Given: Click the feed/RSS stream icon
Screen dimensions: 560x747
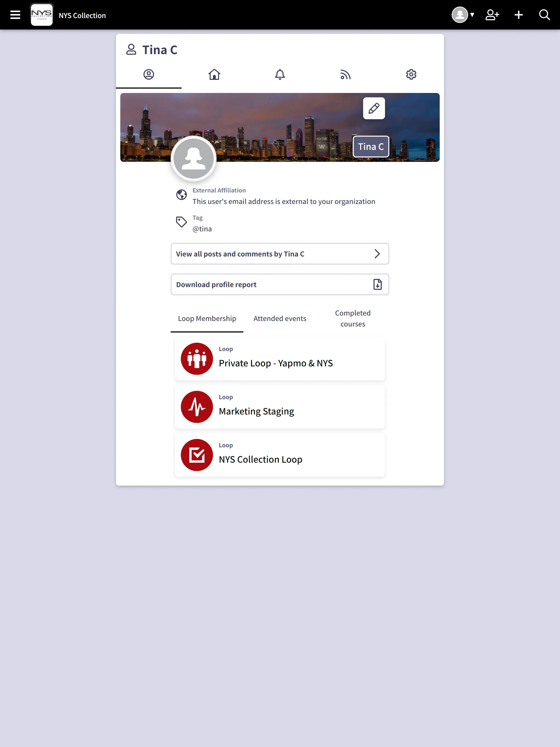Looking at the screenshot, I should pyautogui.click(x=345, y=74).
